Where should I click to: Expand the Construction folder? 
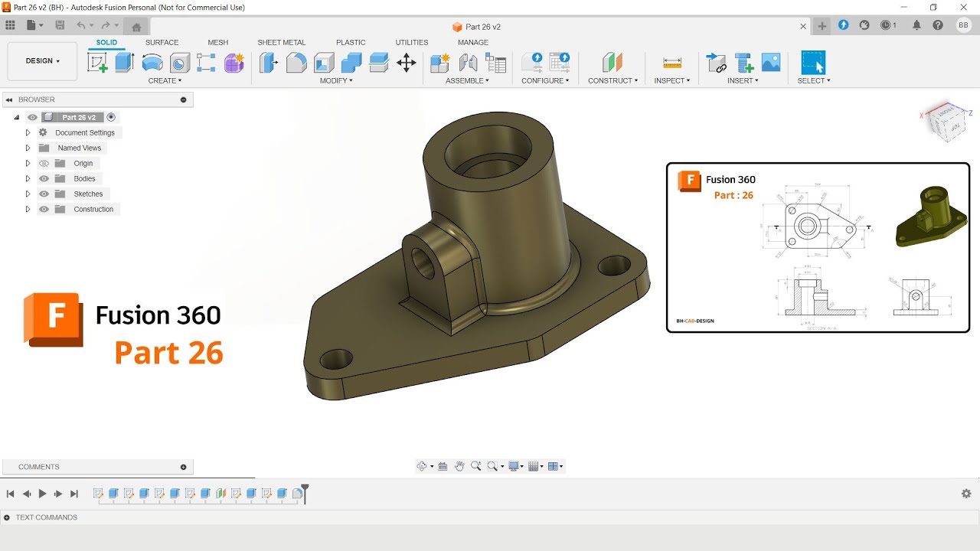(28, 209)
